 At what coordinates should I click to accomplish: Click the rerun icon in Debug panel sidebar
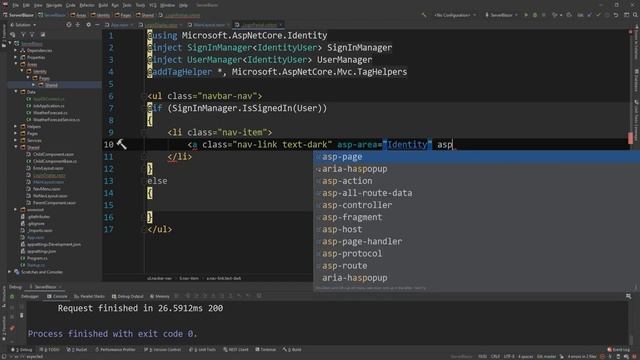(x=12, y=297)
